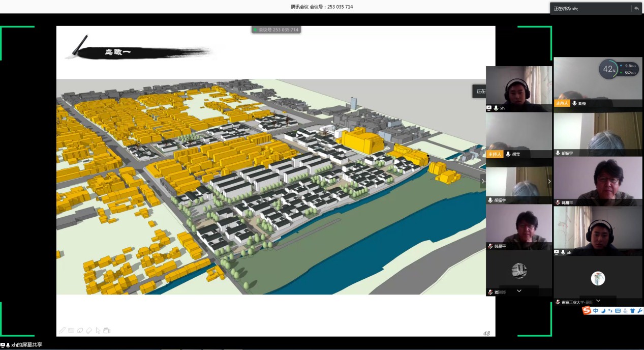The height and width of the screenshot is (350, 644).
Task: Select the pen annotation tool in slide
Action: click(x=62, y=331)
